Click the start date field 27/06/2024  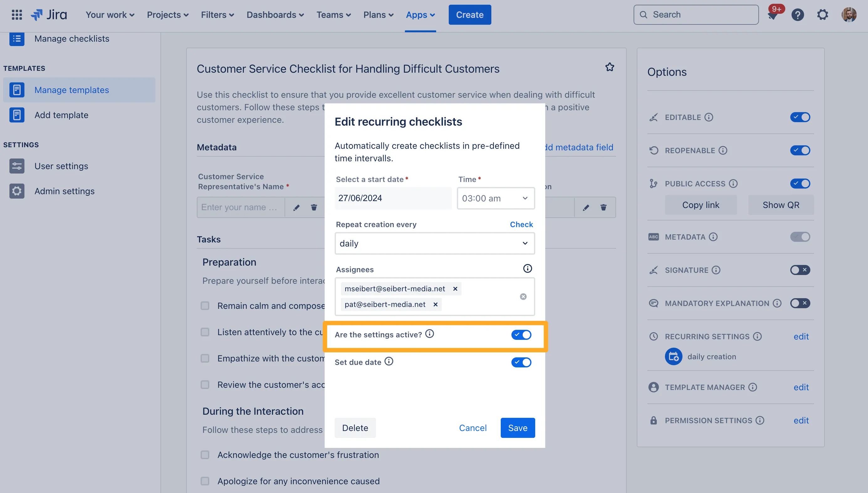point(393,198)
